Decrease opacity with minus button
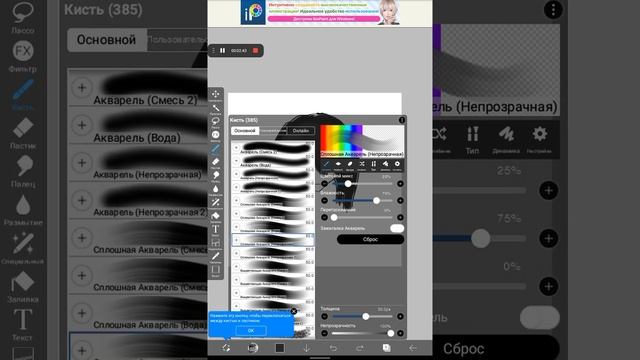Viewport: 640px width, 360px height. (x=324, y=333)
